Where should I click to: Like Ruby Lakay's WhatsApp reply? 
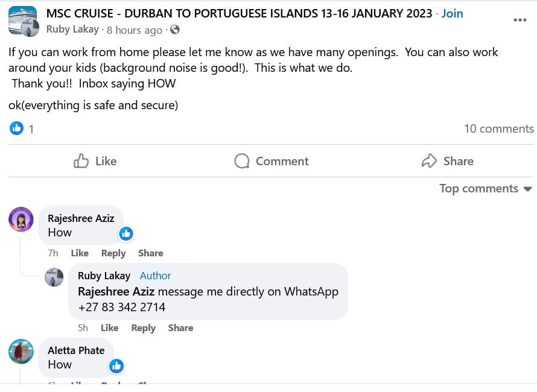(109, 328)
